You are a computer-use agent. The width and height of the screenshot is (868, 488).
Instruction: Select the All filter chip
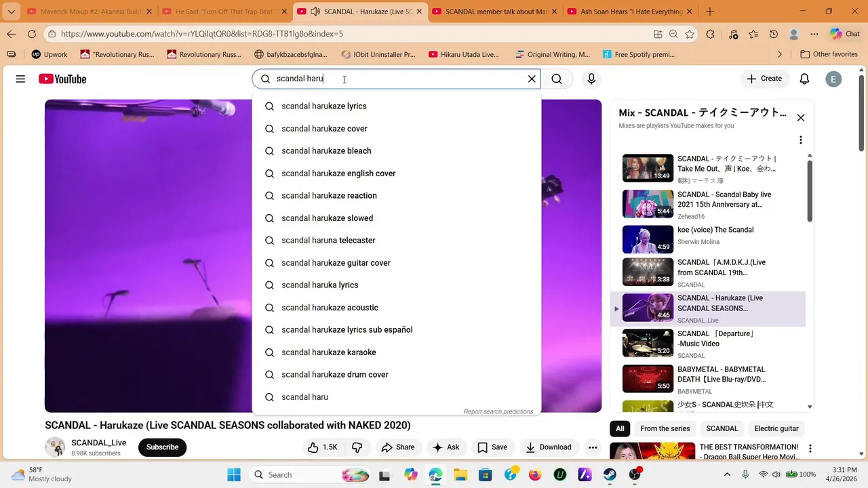tap(620, 428)
